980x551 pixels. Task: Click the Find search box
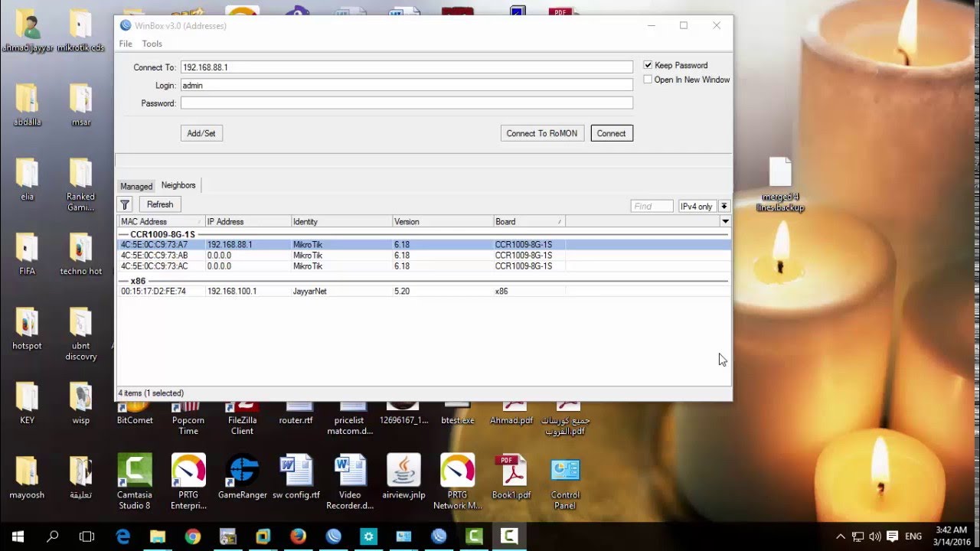(652, 206)
